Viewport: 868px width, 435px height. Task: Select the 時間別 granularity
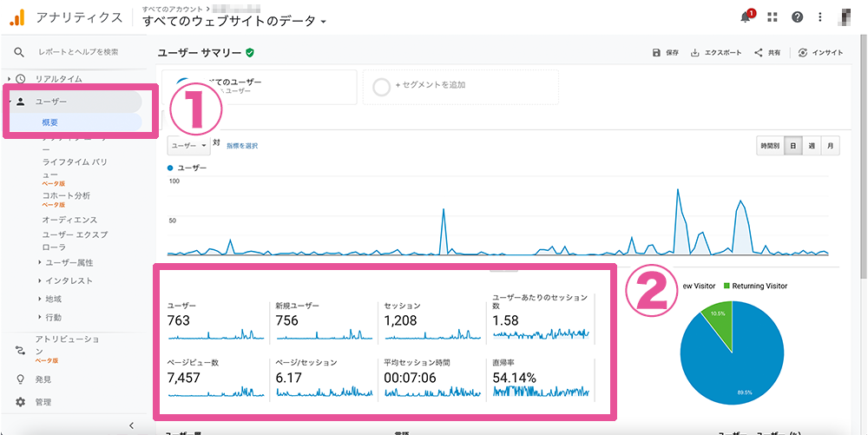[770, 146]
